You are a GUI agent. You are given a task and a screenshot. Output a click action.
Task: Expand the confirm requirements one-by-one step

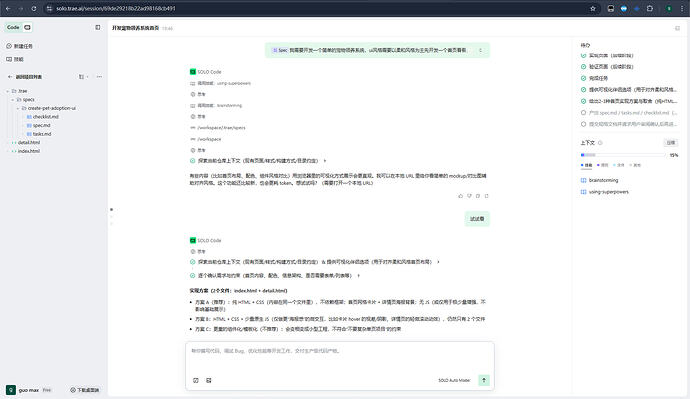point(275,275)
